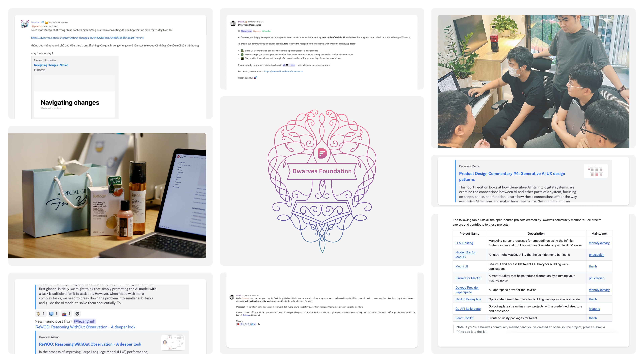This screenshot has height=362, width=644.
Task: Click the thumbs-up reaction with count 6
Action: tap(247, 324)
